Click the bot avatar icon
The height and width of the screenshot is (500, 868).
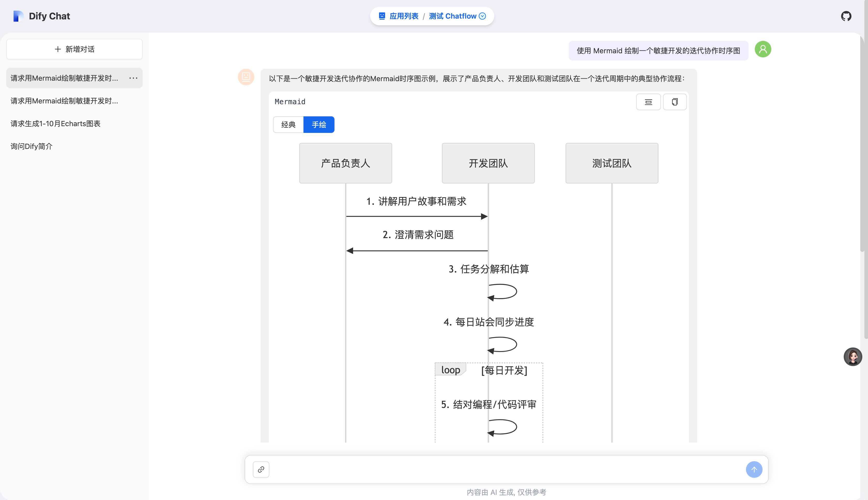(246, 77)
